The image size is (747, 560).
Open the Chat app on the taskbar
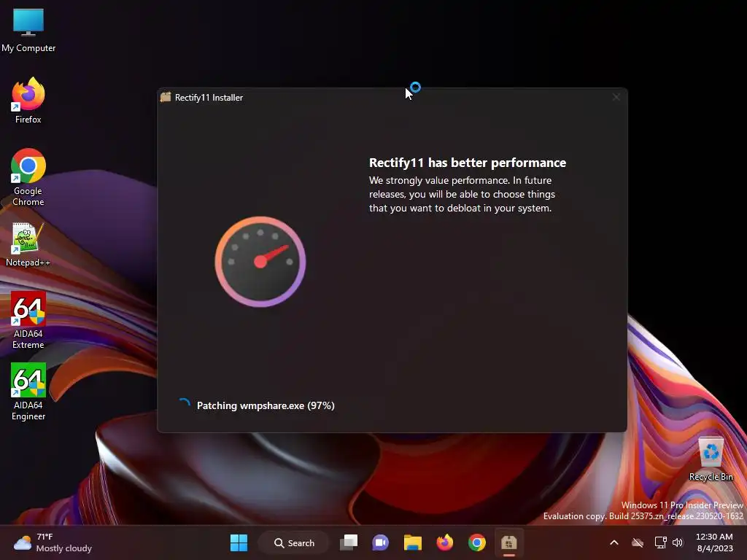click(380, 542)
